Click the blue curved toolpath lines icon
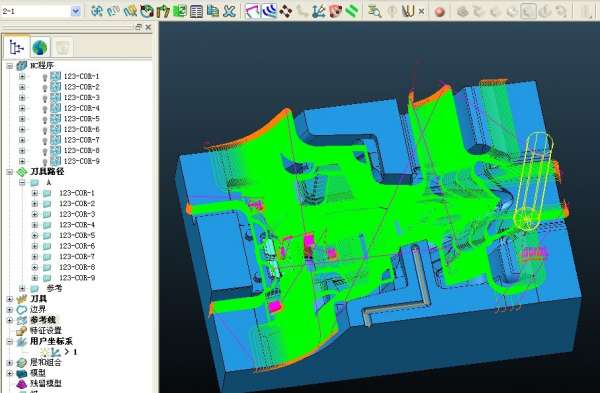 click(x=269, y=11)
